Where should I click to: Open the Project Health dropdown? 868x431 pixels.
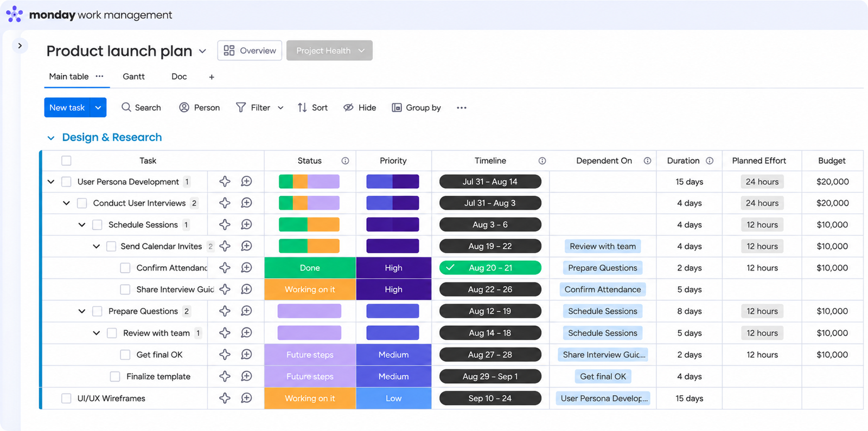point(329,50)
